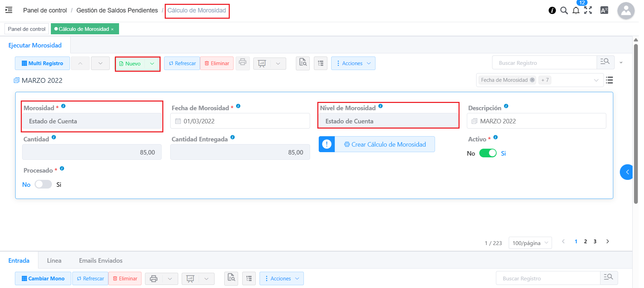644x288 pixels.
Task: Expand the Nuevo button dropdown arrow
Action: pos(152,64)
